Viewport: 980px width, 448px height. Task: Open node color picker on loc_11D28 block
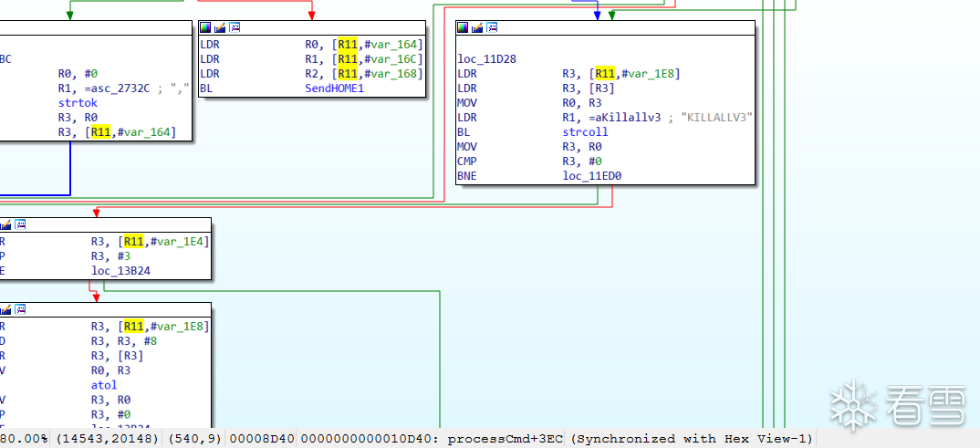point(463,27)
